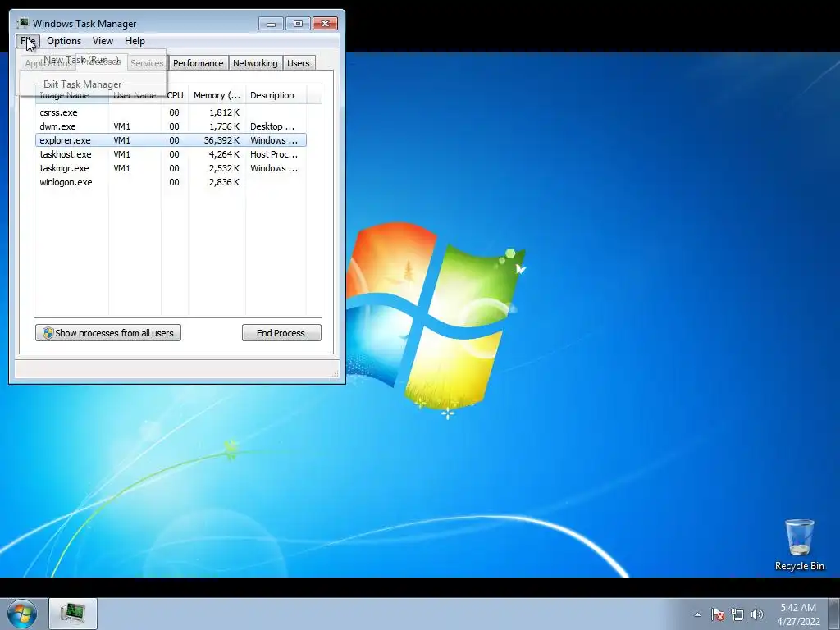This screenshot has width=840, height=630.
Task: Show hidden tray icons arrow
Action: pos(697,614)
